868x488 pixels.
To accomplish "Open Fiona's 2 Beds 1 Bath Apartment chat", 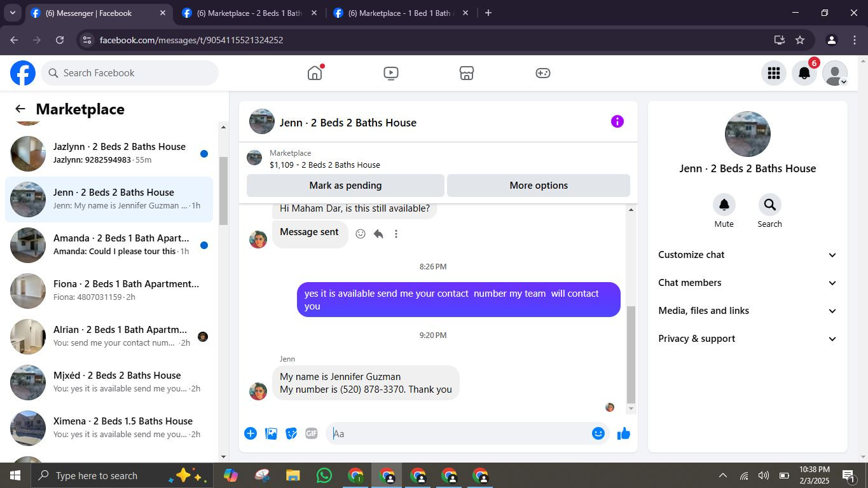I will [109, 290].
